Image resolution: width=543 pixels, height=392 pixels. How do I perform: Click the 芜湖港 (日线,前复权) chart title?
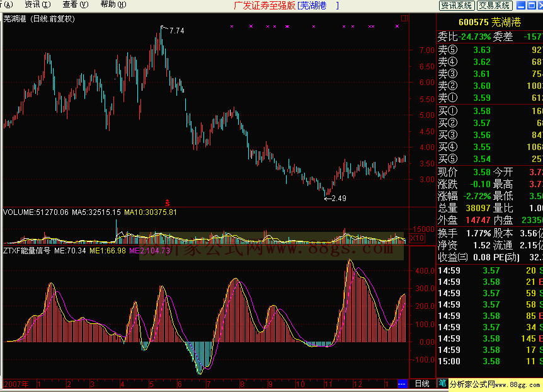(x=39, y=19)
